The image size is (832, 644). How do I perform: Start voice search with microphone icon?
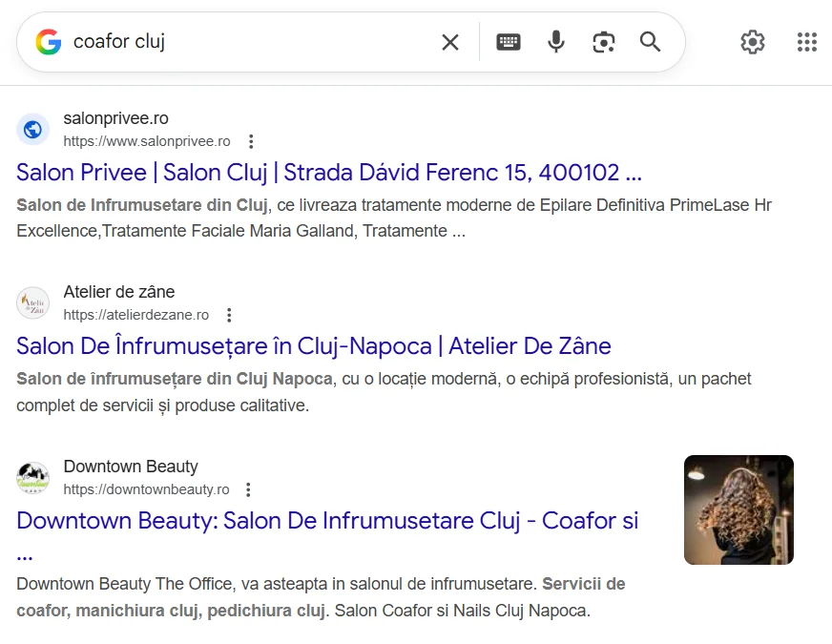[x=556, y=42]
